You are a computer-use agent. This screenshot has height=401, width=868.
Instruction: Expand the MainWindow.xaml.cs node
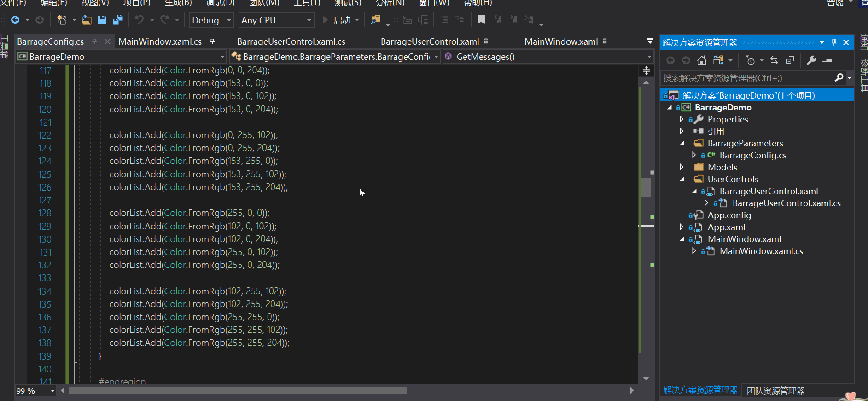coord(693,251)
